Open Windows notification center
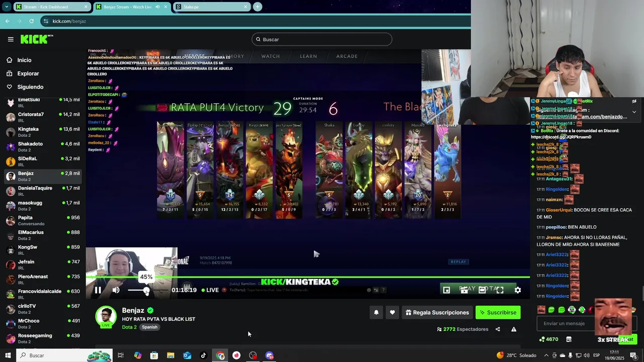Viewport: 644px width, 362px height. pyautogui.click(x=633, y=355)
